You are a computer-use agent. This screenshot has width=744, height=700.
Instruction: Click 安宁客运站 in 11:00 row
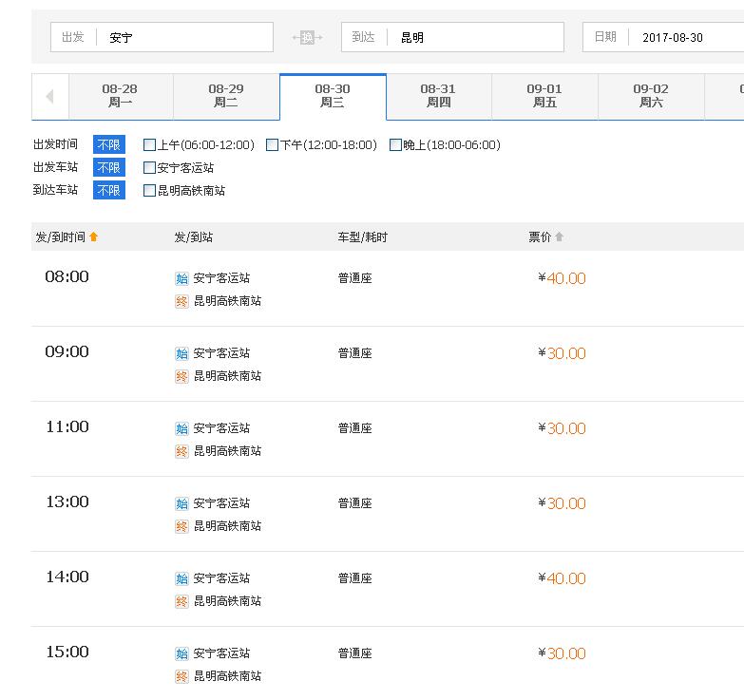coord(221,428)
